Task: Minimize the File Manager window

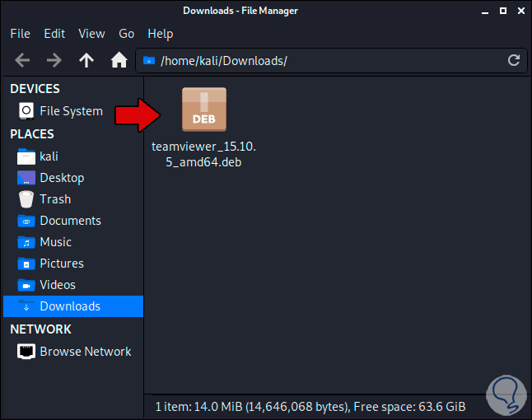Action: pyautogui.click(x=485, y=12)
